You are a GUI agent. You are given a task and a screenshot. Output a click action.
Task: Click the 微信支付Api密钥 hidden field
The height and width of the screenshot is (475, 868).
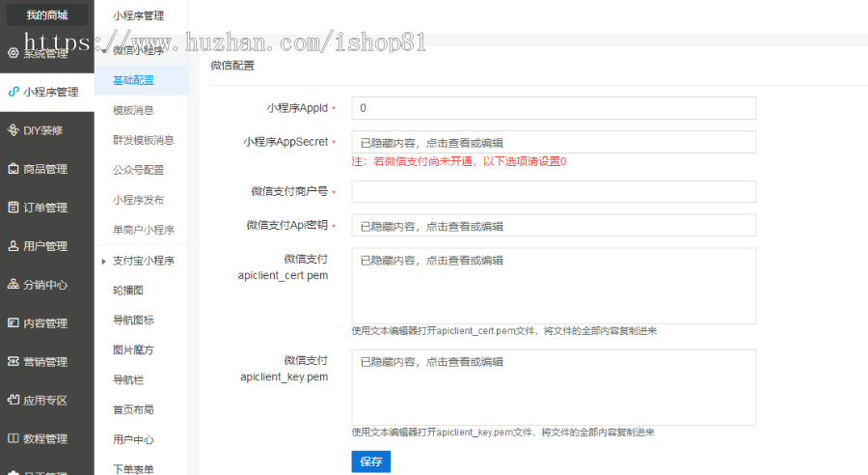click(x=554, y=226)
